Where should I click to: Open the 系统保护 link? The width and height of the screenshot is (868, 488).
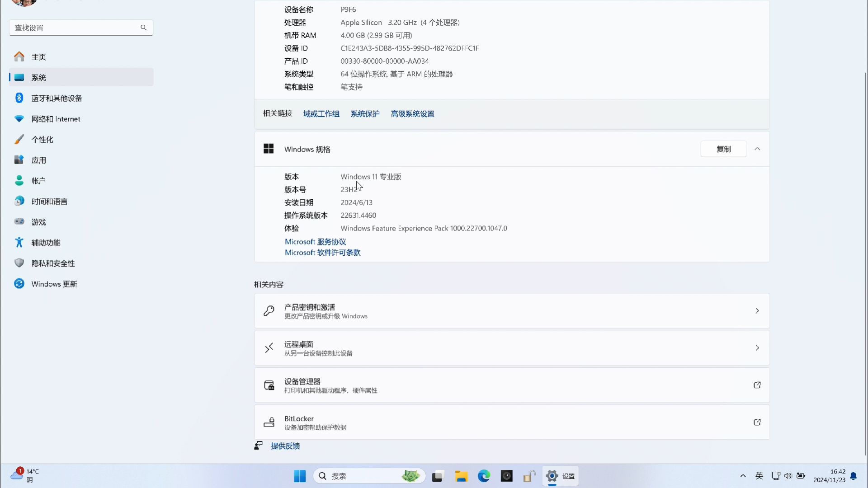click(365, 114)
